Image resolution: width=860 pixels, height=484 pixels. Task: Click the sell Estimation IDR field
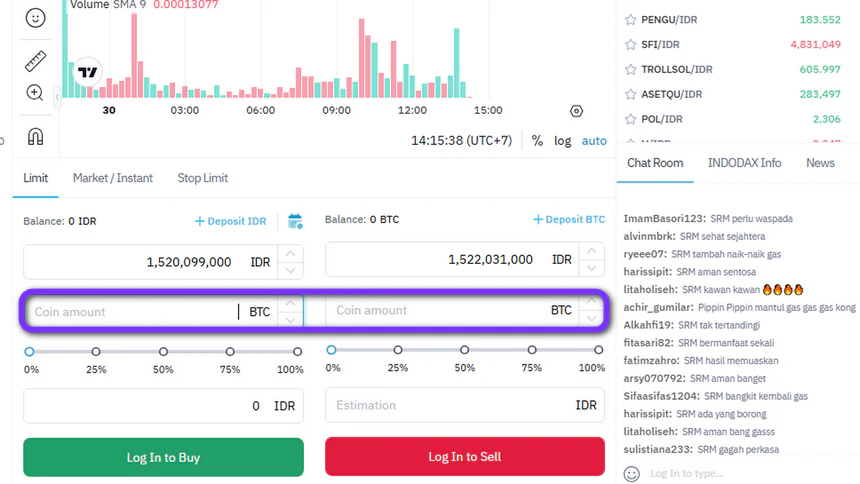point(465,405)
